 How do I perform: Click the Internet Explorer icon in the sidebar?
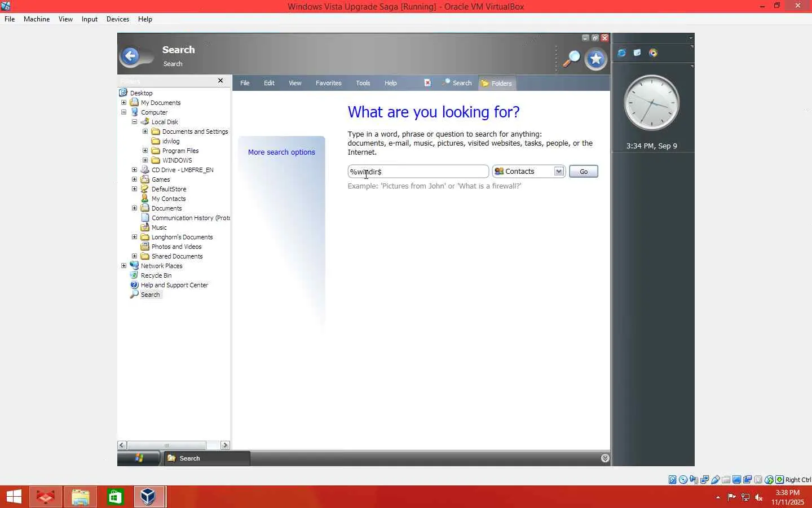tap(621, 53)
